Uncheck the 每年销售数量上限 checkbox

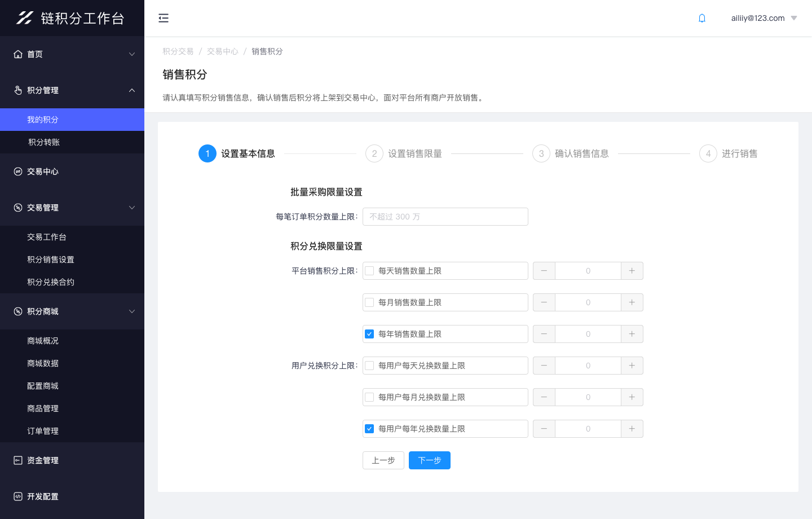[369, 334]
